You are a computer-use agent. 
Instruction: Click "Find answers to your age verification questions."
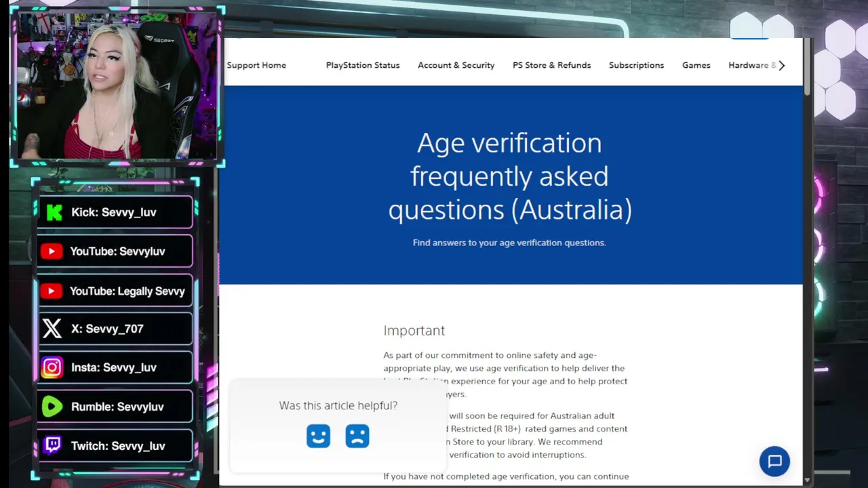point(509,243)
